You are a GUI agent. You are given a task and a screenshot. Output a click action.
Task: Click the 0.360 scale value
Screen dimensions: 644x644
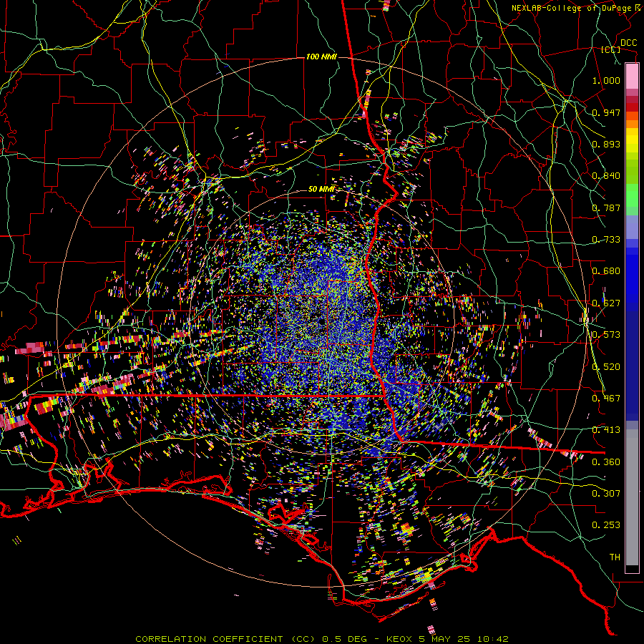[606, 462]
